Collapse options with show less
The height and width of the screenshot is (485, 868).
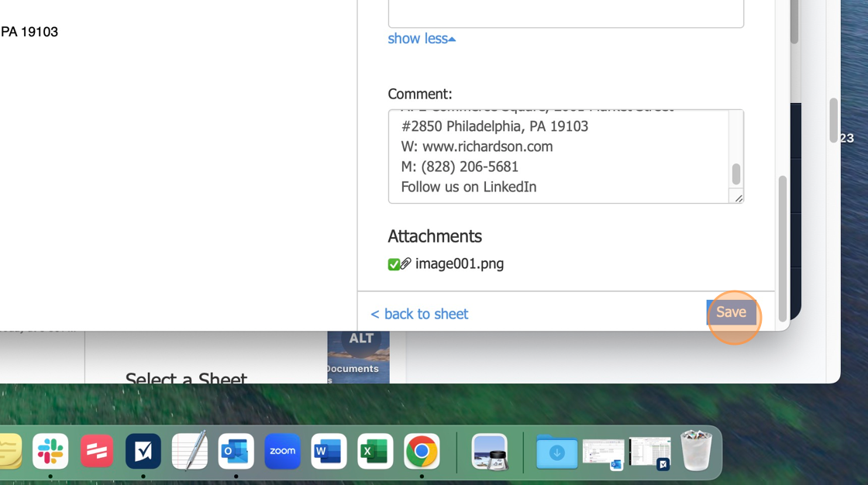(422, 39)
